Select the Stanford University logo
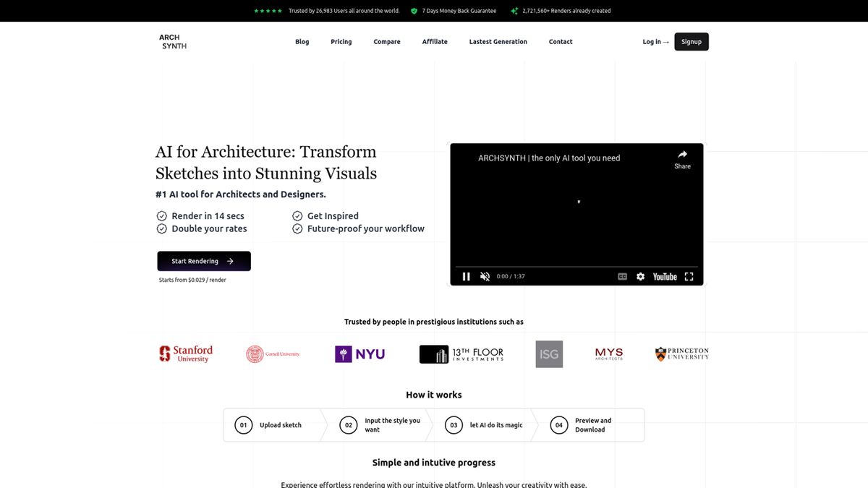Screen dimensions: 868x488 [x=184, y=354]
